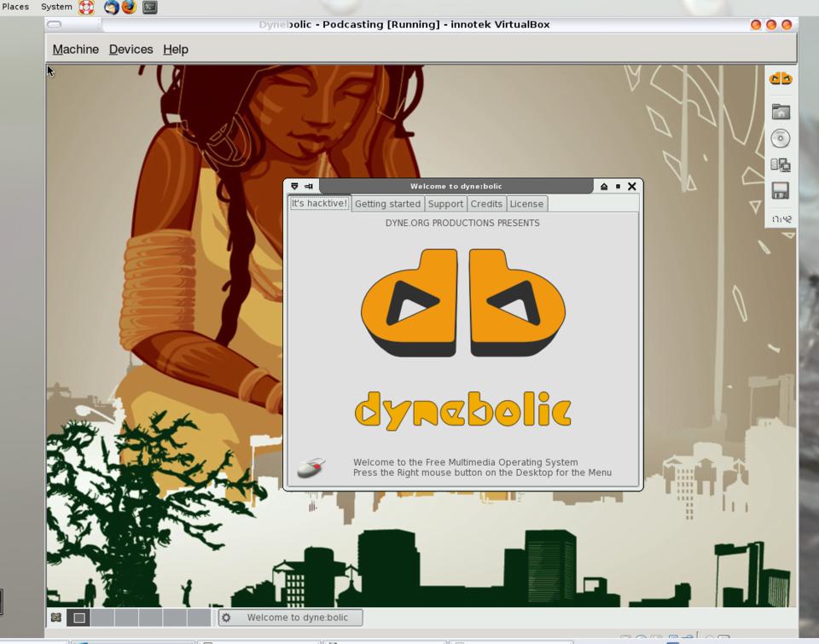Open the Devices menu
This screenshot has width=819, height=644.
click(131, 49)
